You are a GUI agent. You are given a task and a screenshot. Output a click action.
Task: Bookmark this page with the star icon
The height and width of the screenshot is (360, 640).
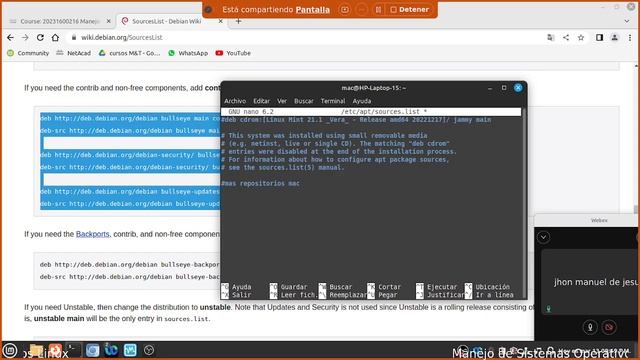(581, 38)
